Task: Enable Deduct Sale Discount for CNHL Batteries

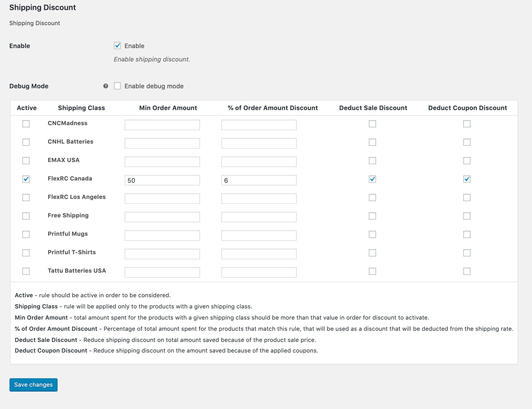Action: tap(372, 142)
